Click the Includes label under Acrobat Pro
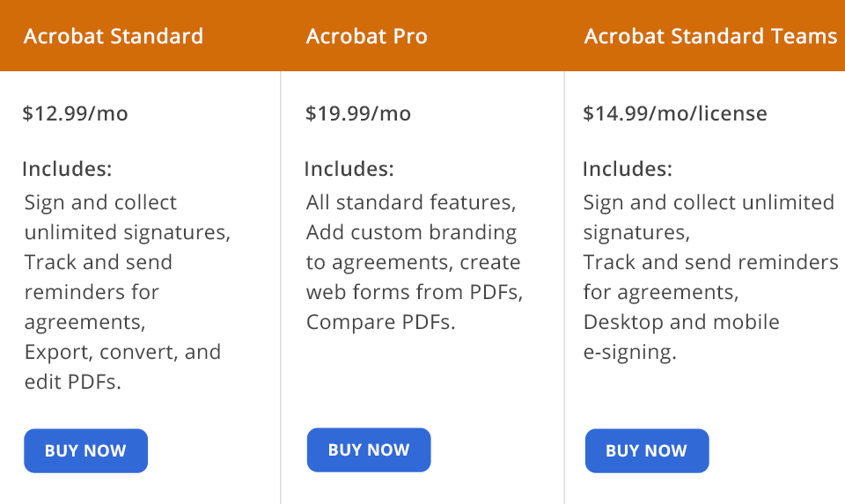The height and width of the screenshot is (504, 845). pos(349,169)
